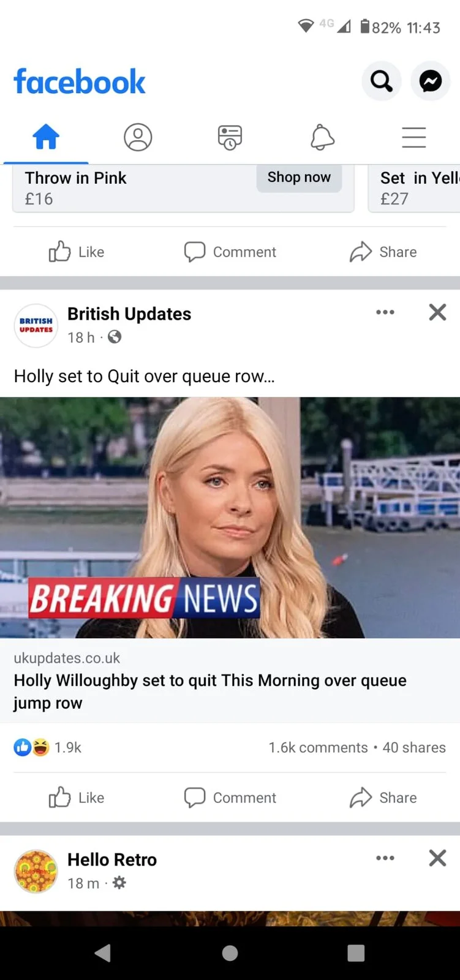Screen dimensions: 460x980
Task: Like the British Updates post
Action: [x=77, y=797]
